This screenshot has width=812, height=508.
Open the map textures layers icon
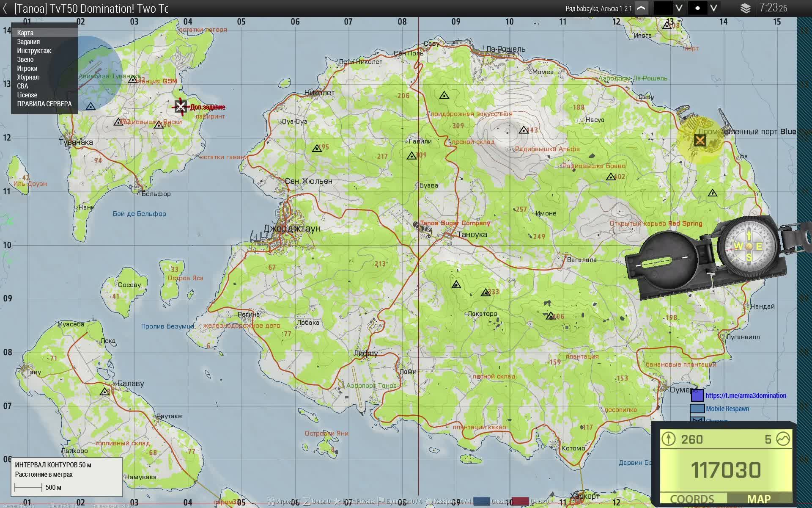point(745,8)
